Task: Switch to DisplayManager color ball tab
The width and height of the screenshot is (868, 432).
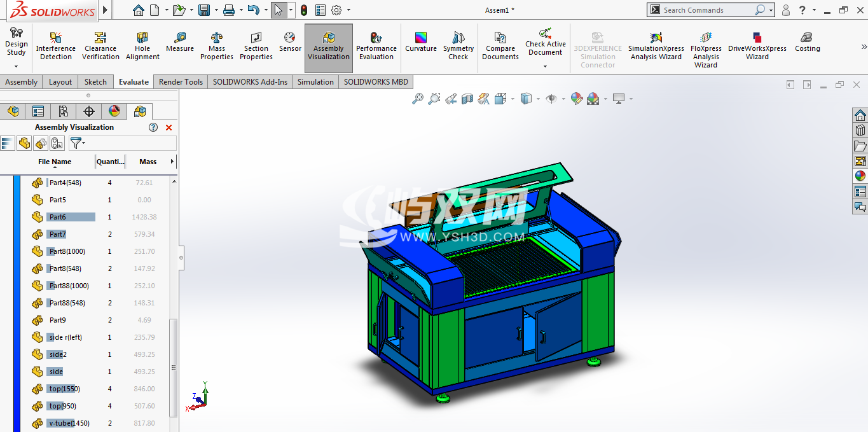Action: 114,111
